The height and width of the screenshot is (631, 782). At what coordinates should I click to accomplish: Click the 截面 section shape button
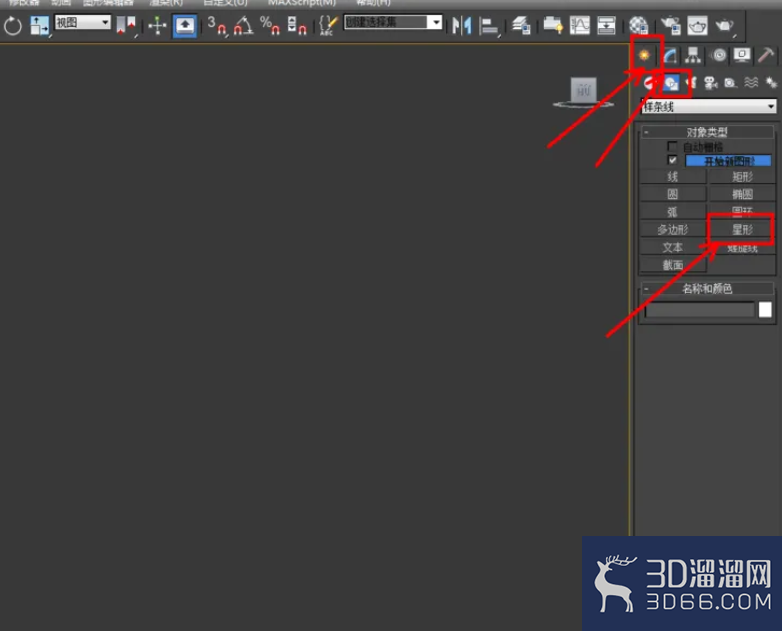tap(673, 265)
